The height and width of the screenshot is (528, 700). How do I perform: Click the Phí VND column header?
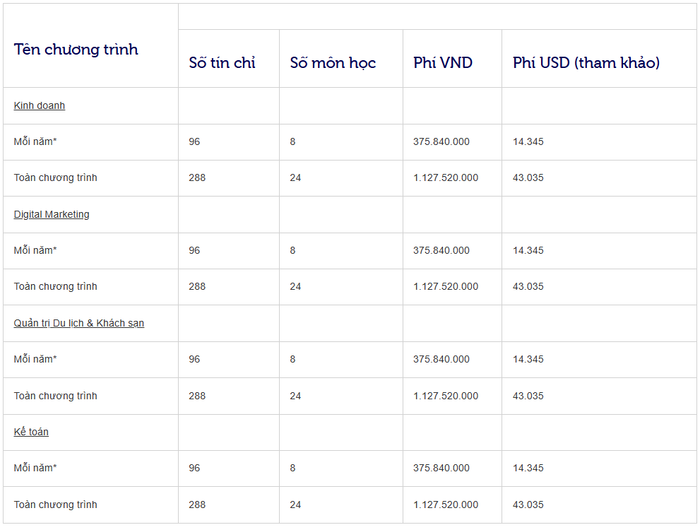442,62
